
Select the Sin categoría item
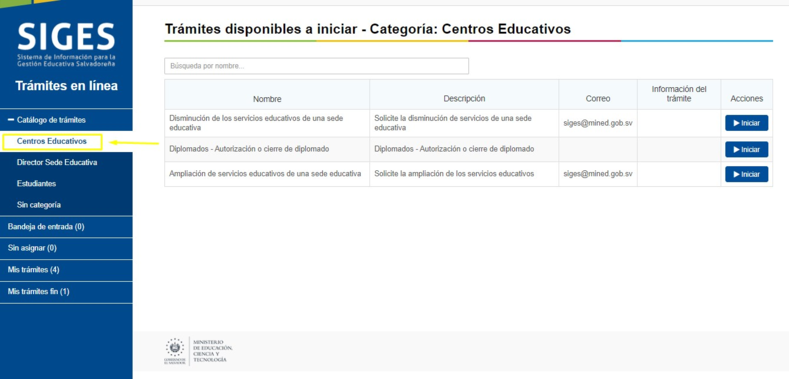point(39,205)
